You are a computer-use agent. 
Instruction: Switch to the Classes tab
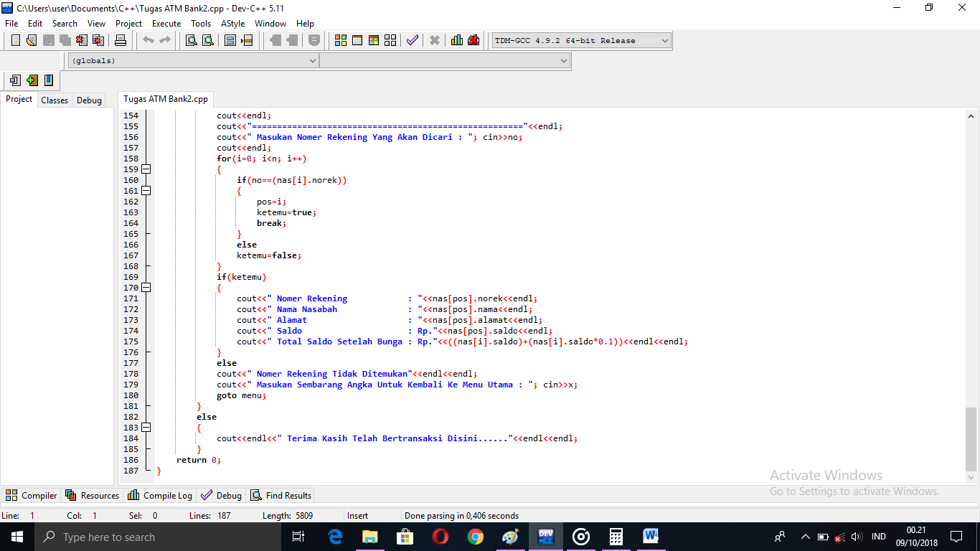[54, 100]
